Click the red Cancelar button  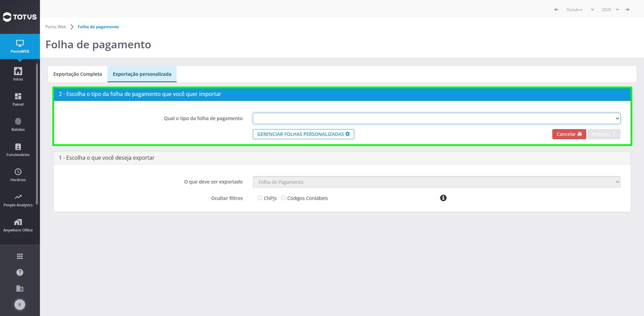tap(569, 134)
